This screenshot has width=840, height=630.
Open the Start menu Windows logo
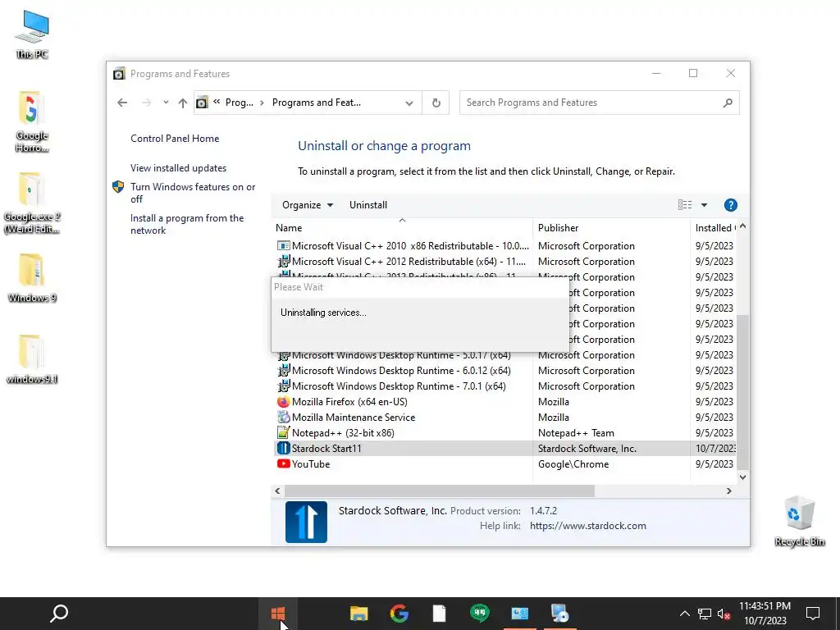pyautogui.click(x=278, y=614)
